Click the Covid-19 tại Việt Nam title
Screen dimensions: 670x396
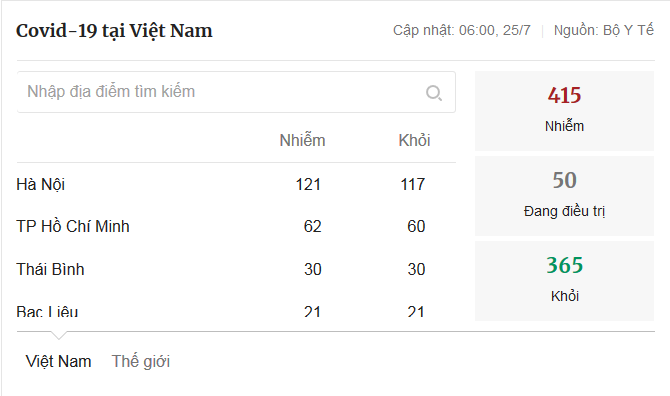tap(114, 31)
